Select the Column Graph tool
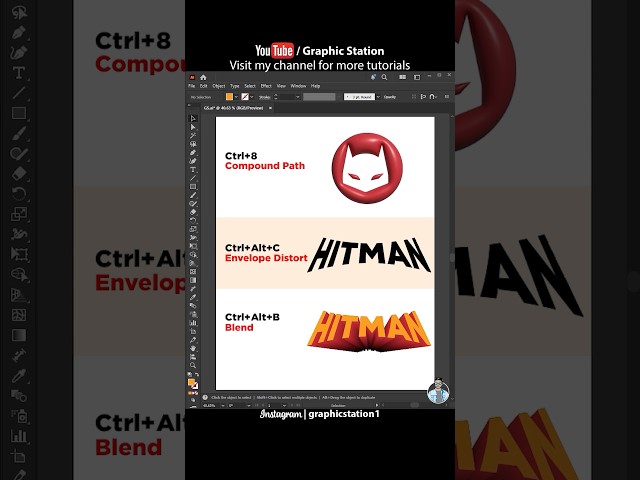640x480 pixels. coord(193,322)
